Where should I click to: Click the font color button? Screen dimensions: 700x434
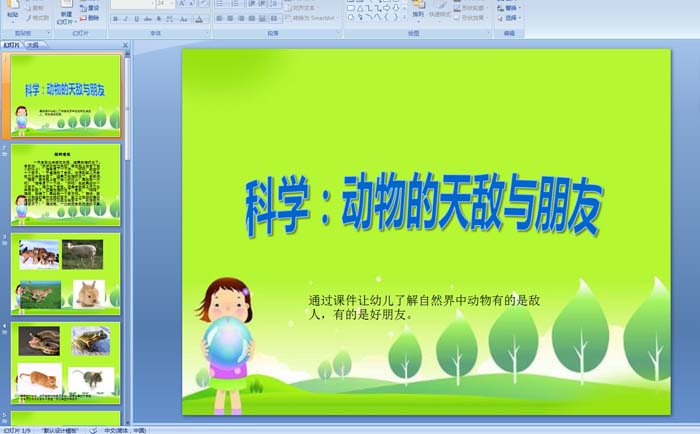pyautogui.click(x=199, y=18)
